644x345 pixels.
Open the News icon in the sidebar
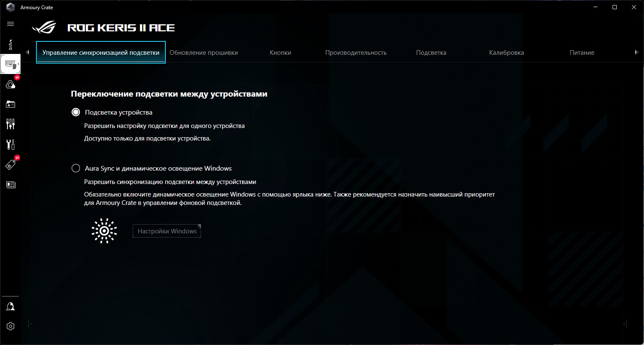pos(10,184)
